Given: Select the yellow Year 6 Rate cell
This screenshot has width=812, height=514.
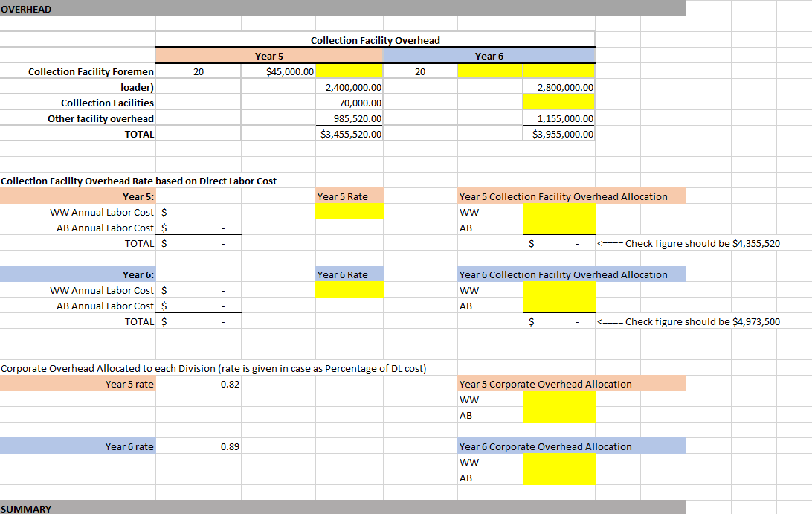Looking at the screenshot, I should tap(349, 290).
